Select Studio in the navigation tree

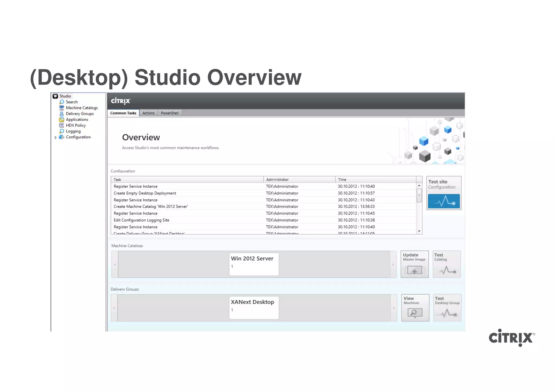[65, 96]
